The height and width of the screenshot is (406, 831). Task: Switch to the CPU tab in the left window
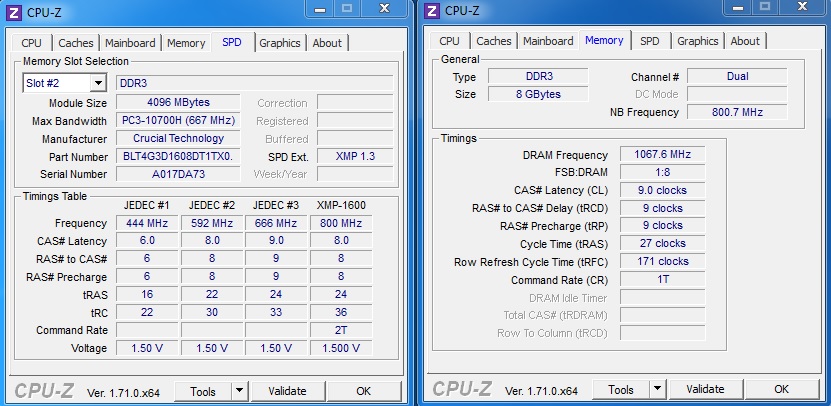click(32, 43)
